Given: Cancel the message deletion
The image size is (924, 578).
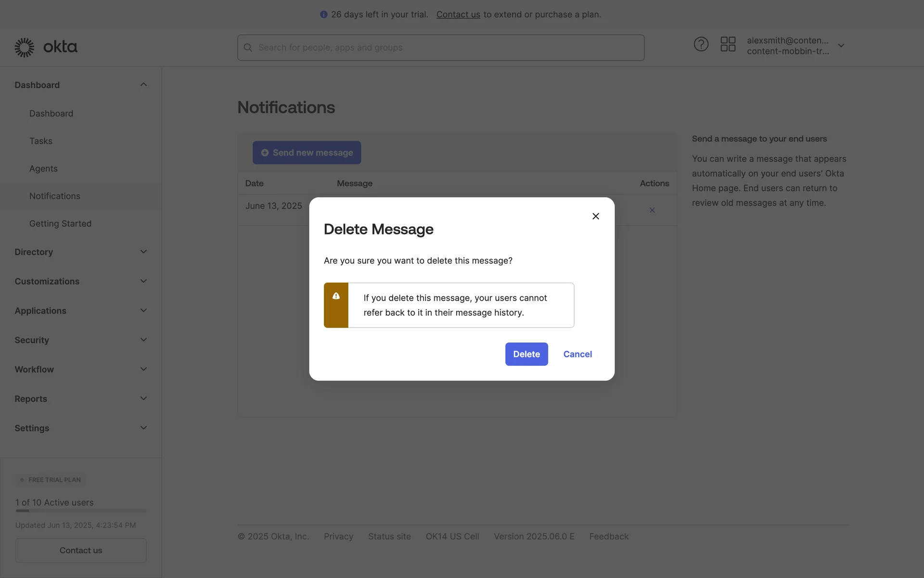Looking at the screenshot, I should tap(577, 354).
